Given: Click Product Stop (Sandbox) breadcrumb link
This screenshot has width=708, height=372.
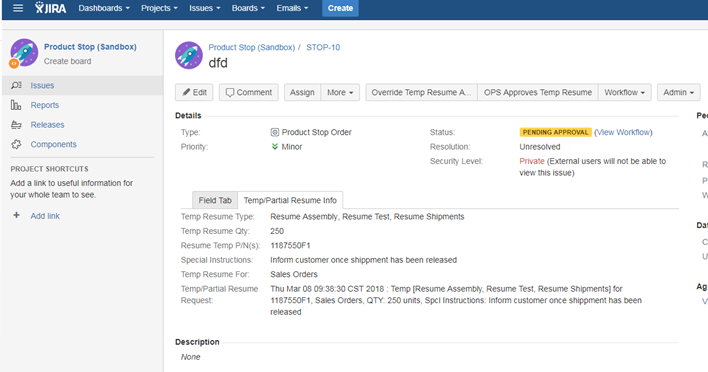Looking at the screenshot, I should pos(252,47).
